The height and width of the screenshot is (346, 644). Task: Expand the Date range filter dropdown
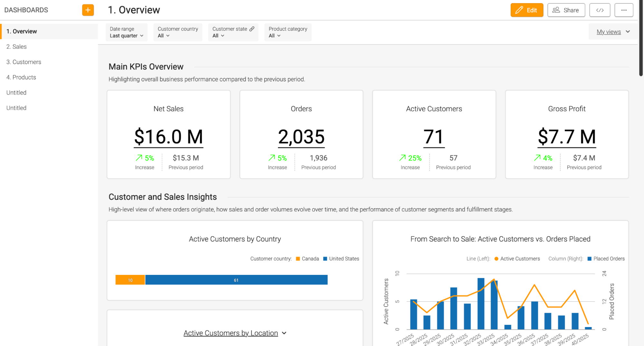point(126,36)
